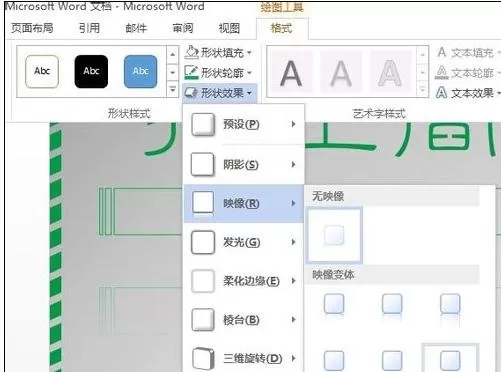Viewport: 501px width, 372px height.
Task: Choose the second light gray WordArt style
Action: tap(341, 72)
